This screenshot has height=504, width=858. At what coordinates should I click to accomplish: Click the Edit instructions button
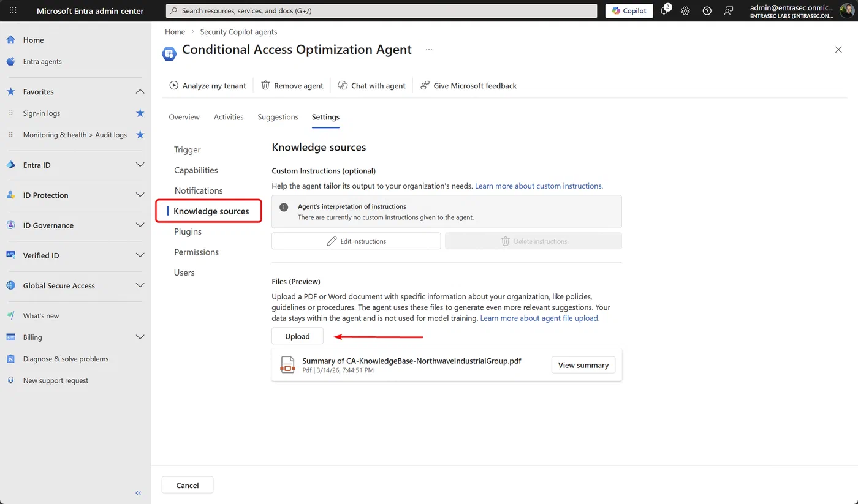(356, 241)
